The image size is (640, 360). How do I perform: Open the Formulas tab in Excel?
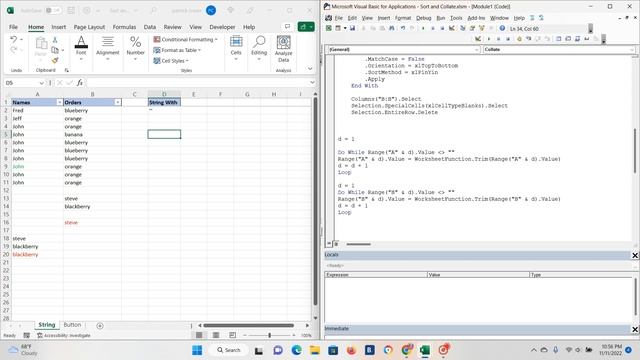pos(124,27)
